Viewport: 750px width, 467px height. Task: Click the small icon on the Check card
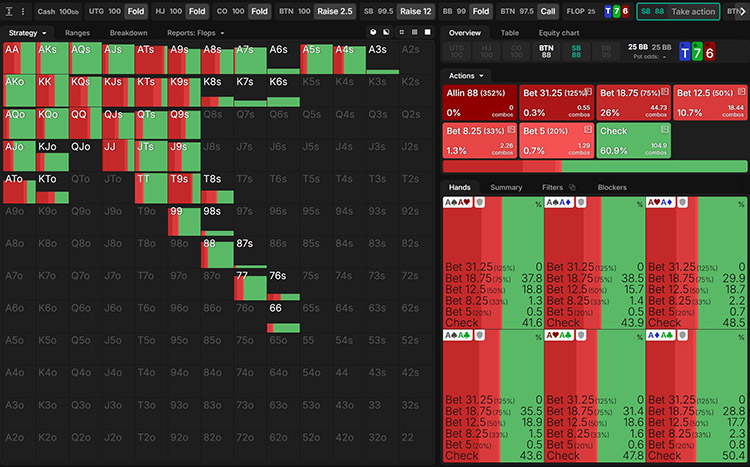(663, 129)
